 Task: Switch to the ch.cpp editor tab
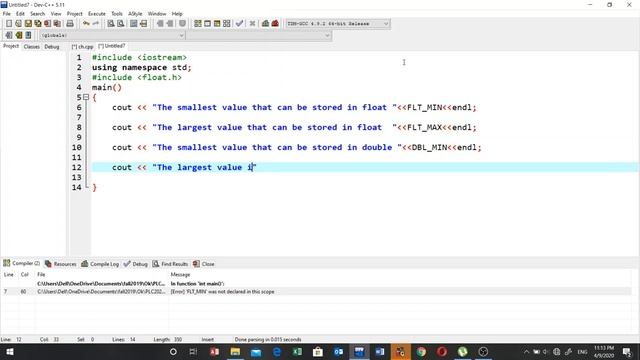tap(83, 47)
